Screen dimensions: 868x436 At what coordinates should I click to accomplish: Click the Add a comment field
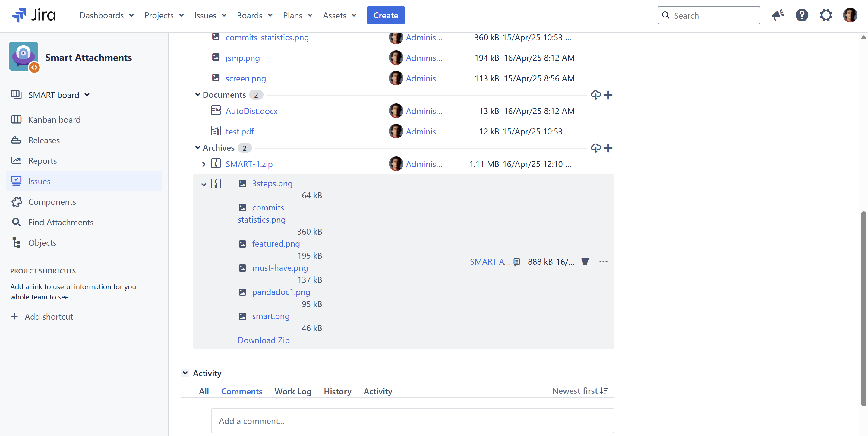412,421
